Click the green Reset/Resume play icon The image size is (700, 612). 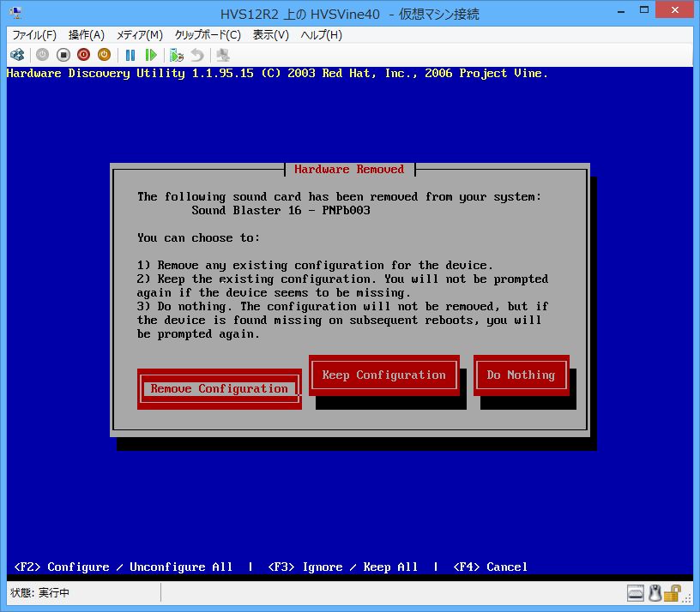151,55
